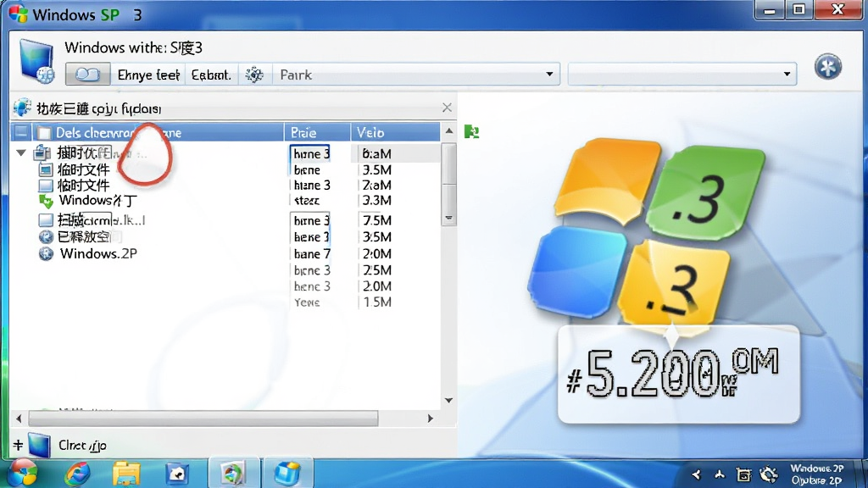This screenshot has width=868, height=488.
Task: Click the monitor icon of 临时文件 row sized 3.5M
Action: pos(46,169)
